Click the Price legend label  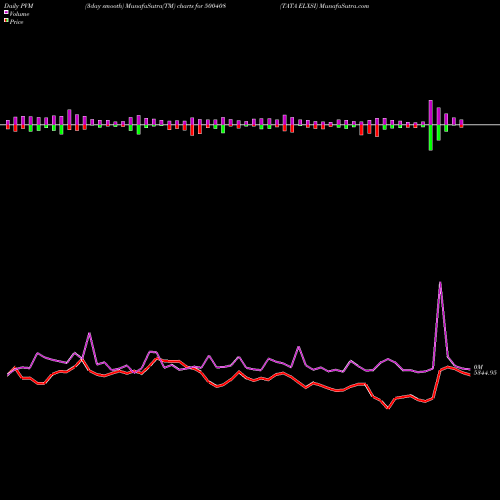pos(16,22)
